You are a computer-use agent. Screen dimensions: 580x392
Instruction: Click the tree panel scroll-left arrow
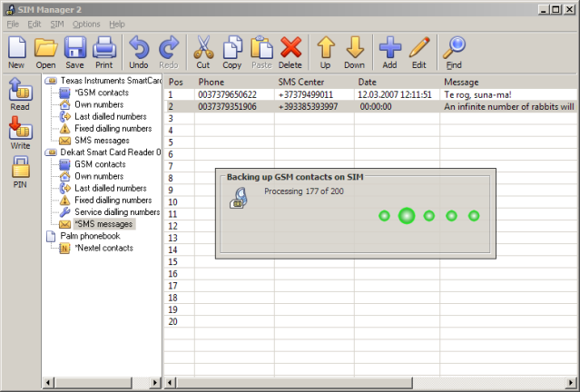click(x=48, y=382)
